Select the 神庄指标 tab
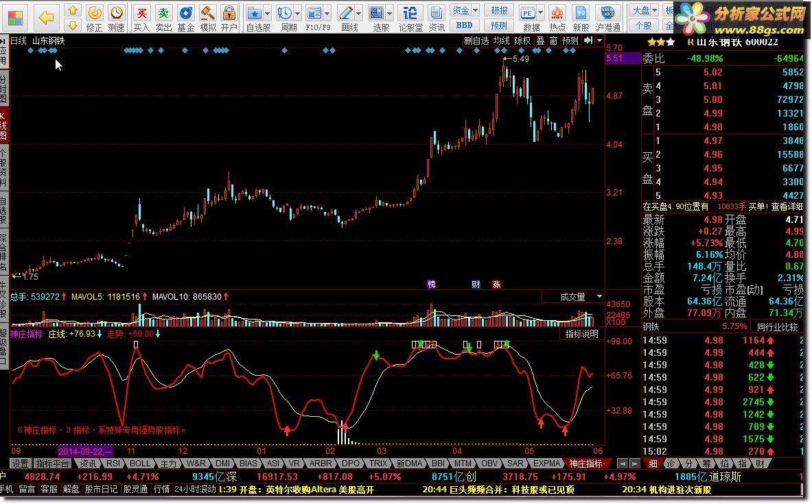Viewport: 812px width, 504px height. (x=585, y=464)
